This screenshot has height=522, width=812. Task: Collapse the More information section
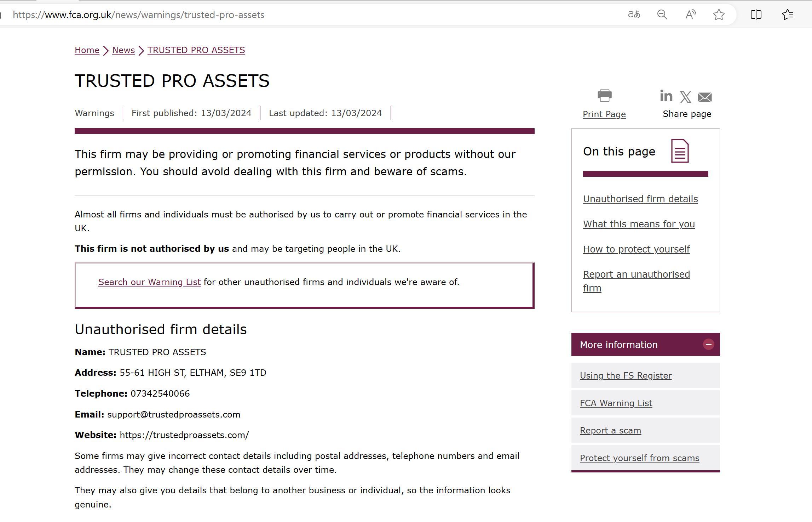tap(708, 345)
